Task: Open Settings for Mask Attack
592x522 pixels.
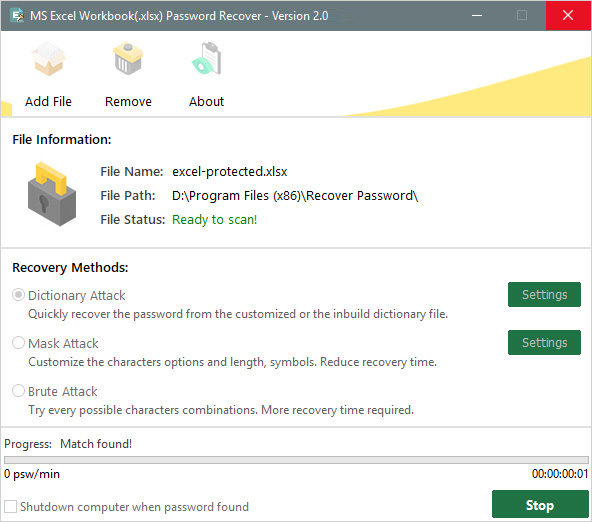Action: [544, 342]
